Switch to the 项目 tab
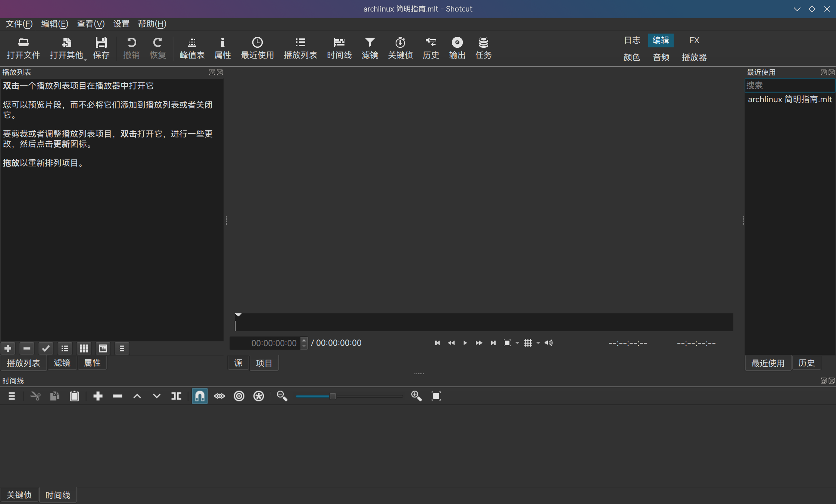Viewport: 836px width, 504px height. 264,363
